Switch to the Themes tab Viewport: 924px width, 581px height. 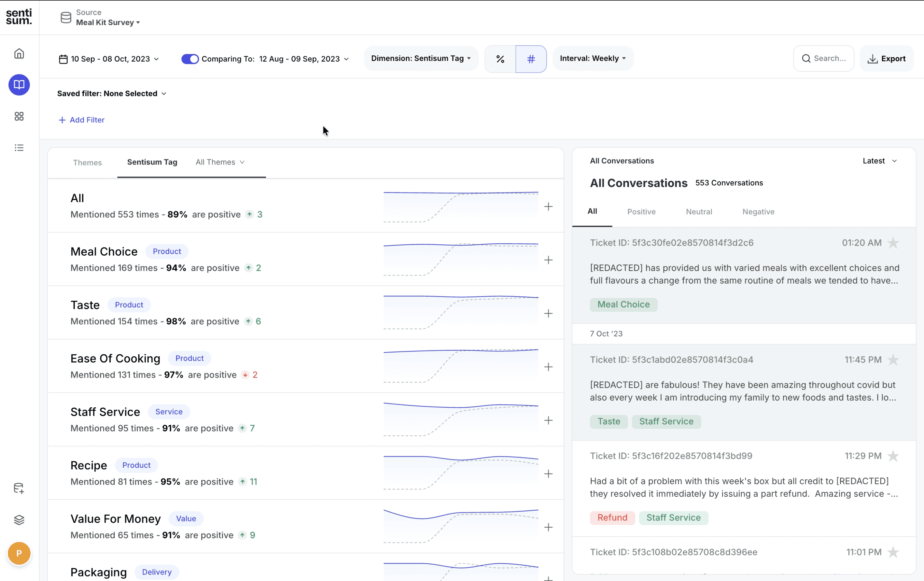coord(87,162)
